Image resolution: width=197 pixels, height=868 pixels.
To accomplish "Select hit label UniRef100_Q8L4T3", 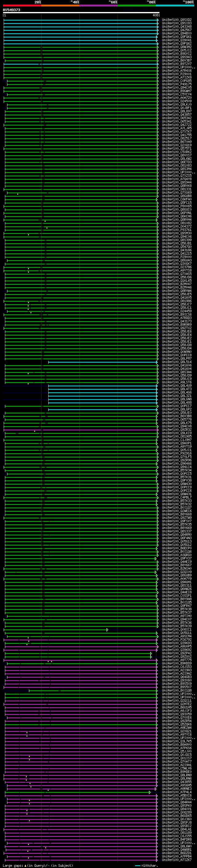I will pos(177,389).
